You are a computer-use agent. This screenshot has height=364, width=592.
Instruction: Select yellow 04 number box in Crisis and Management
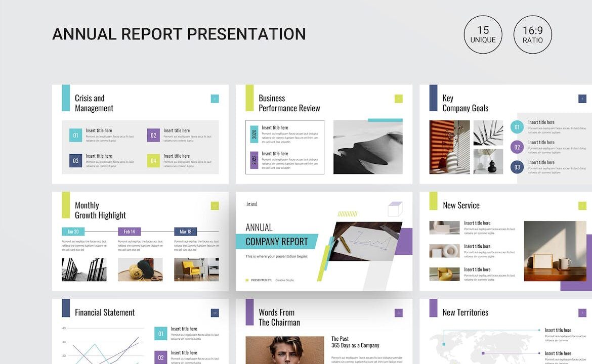pyautogui.click(x=153, y=161)
